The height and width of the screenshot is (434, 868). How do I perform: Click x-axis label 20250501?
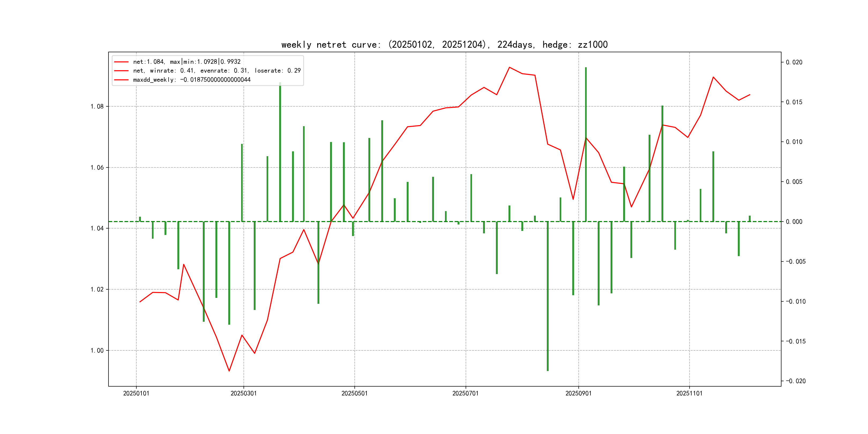coord(354,393)
